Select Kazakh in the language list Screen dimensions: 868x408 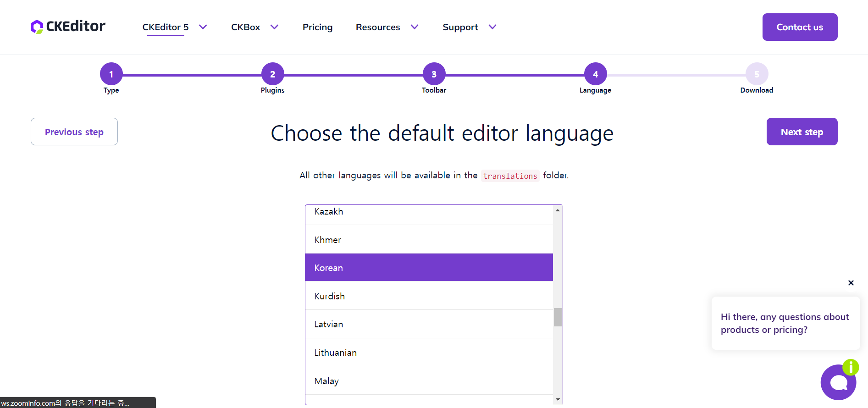(429, 215)
